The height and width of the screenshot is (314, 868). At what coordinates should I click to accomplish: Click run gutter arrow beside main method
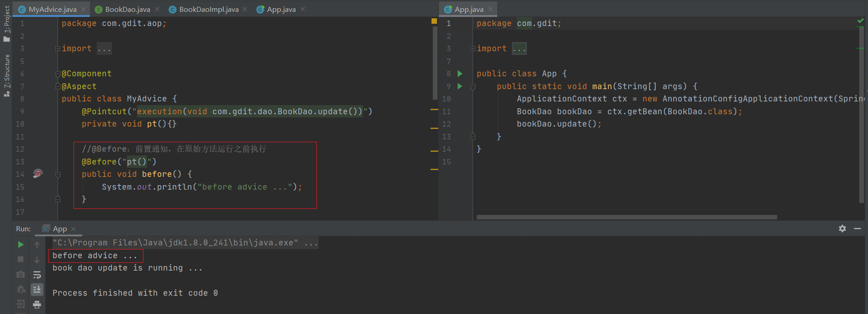point(460,86)
